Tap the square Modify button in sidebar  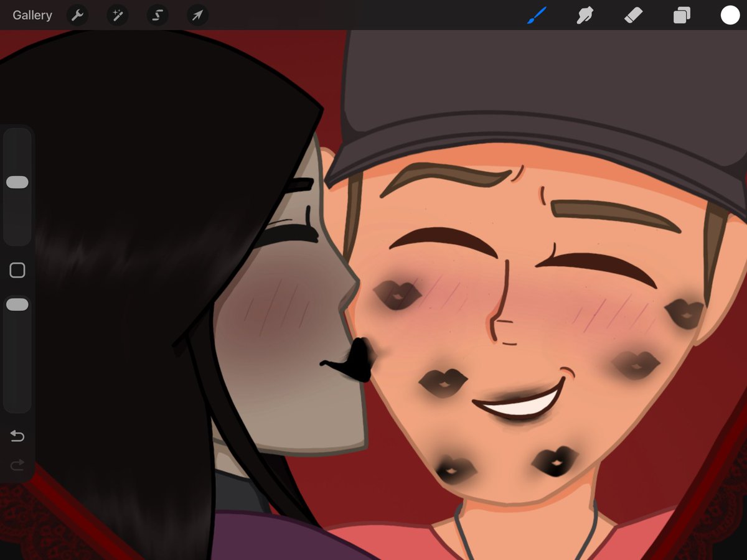[17, 270]
